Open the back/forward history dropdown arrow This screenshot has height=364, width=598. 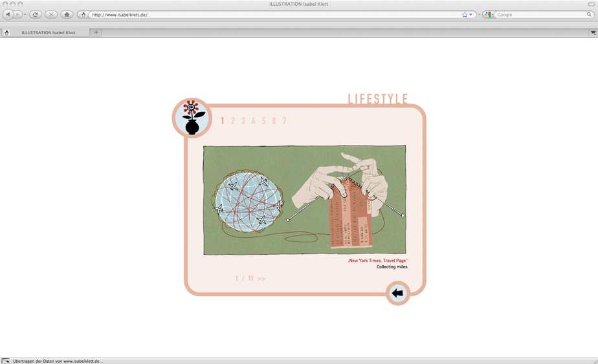point(25,14)
